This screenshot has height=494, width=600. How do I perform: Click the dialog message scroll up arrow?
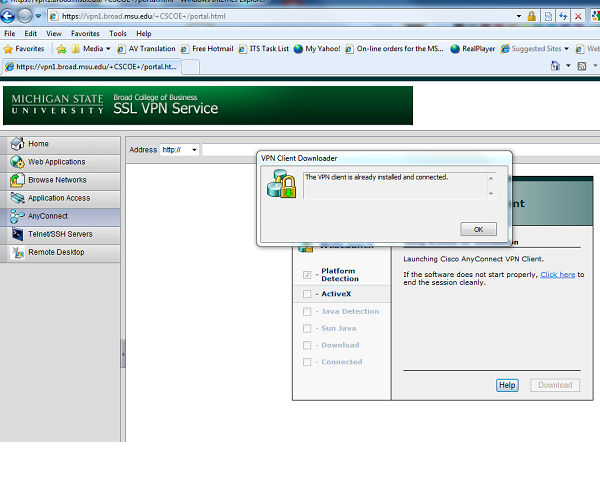point(491,178)
